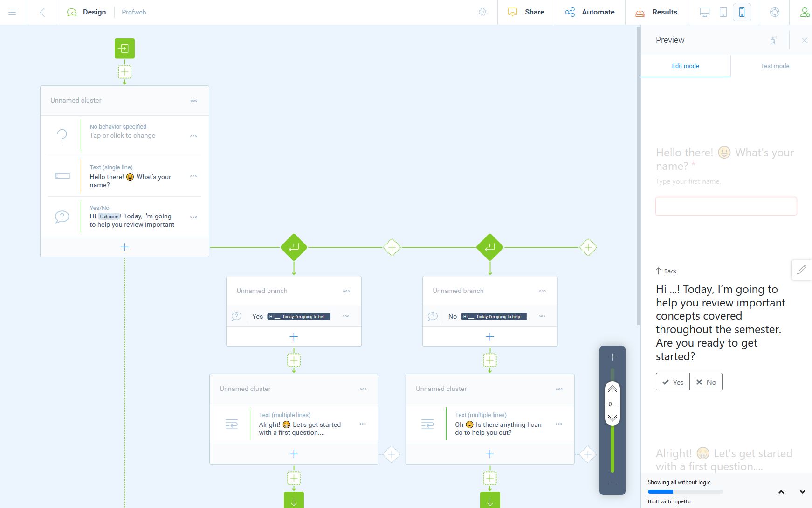Open the Share menu
Image resolution: width=812 pixels, height=508 pixels.
tap(526, 12)
